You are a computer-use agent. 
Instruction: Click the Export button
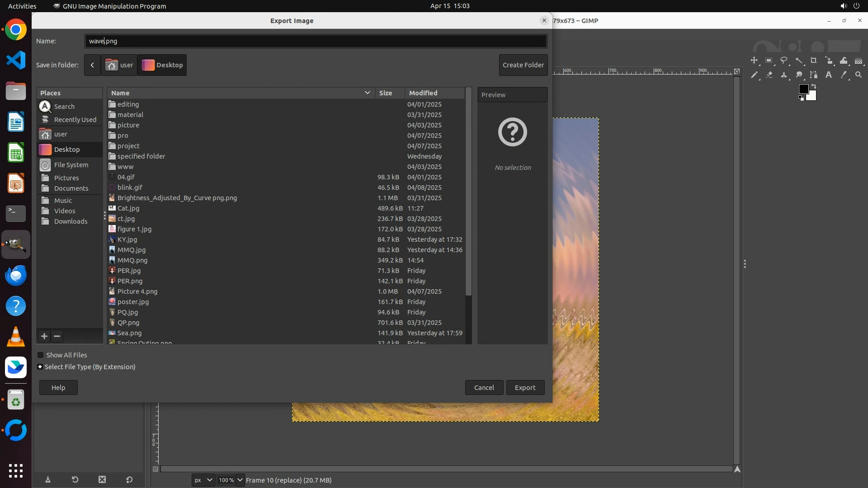pyautogui.click(x=525, y=388)
